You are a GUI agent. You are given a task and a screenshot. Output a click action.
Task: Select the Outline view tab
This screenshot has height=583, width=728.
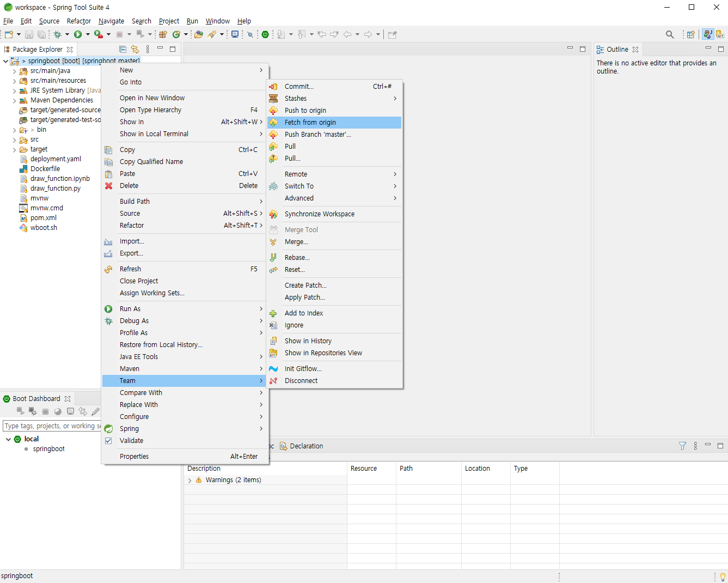617,50
